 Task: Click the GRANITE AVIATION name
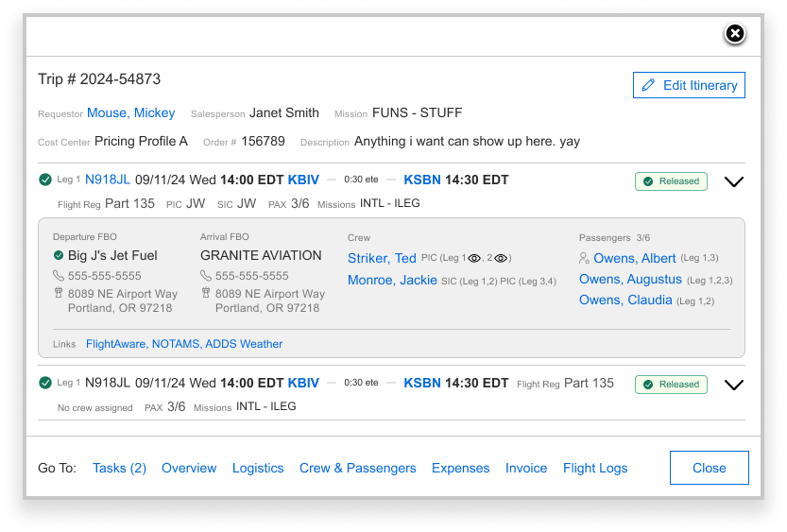(261, 255)
